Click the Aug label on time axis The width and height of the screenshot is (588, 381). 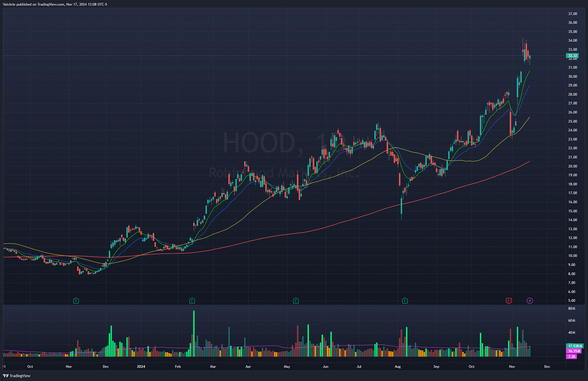click(x=398, y=366)
